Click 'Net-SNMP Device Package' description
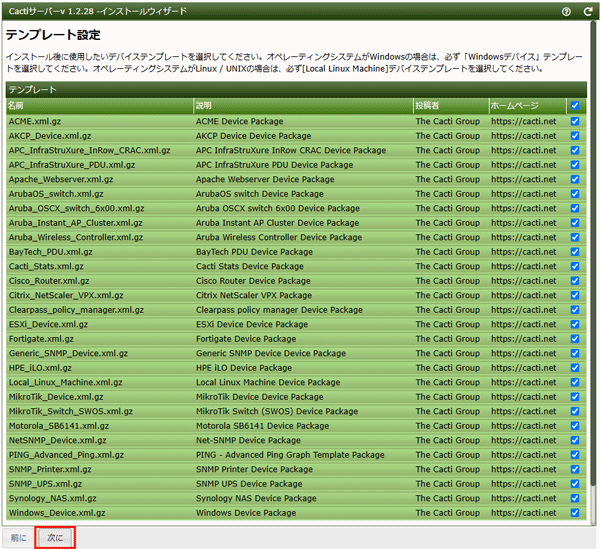600x549 pixels. click(248, 440)
